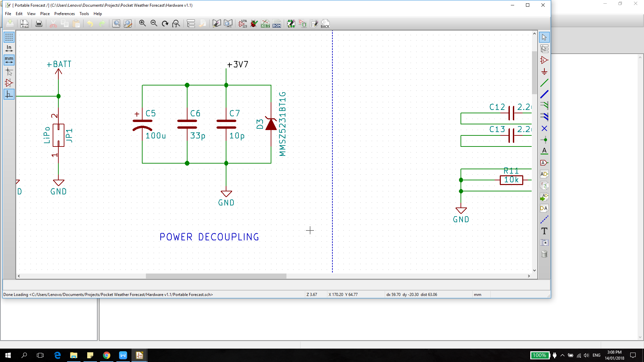This screenshot has width=644, height=362.
Task: Open the footprint editor toolbar icon
Action: [291, 23]
